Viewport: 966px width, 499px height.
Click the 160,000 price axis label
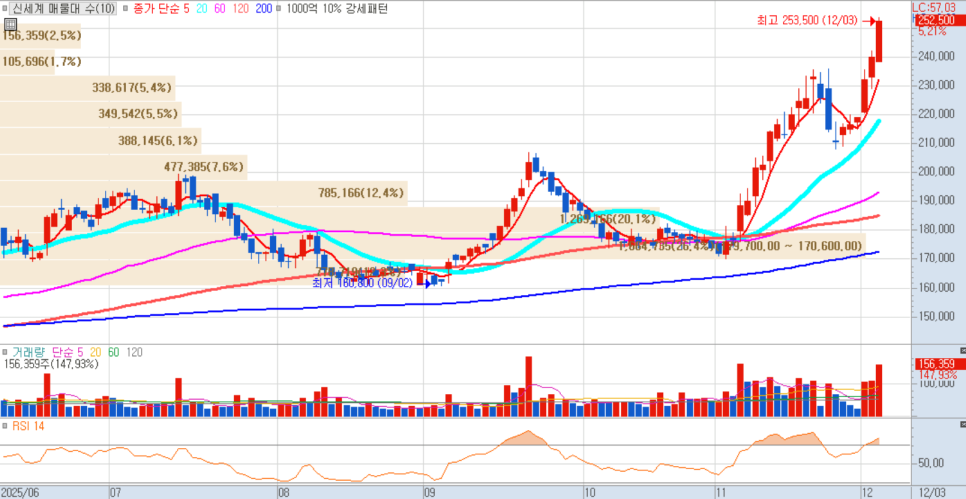[938, 287]
